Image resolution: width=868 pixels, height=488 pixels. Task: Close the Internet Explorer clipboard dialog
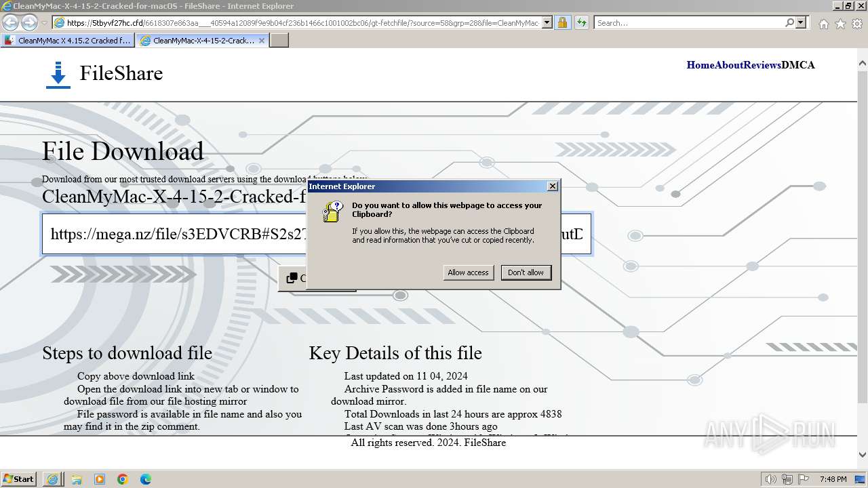553,186
